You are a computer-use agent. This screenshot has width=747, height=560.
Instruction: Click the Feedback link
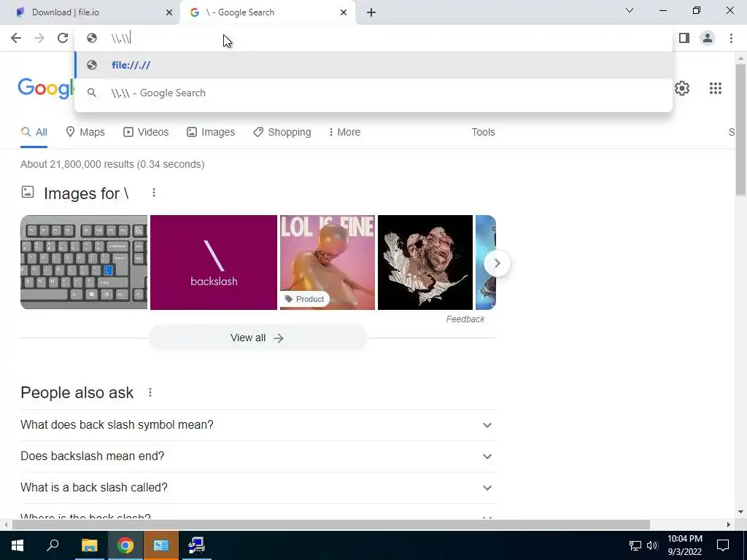465,319
